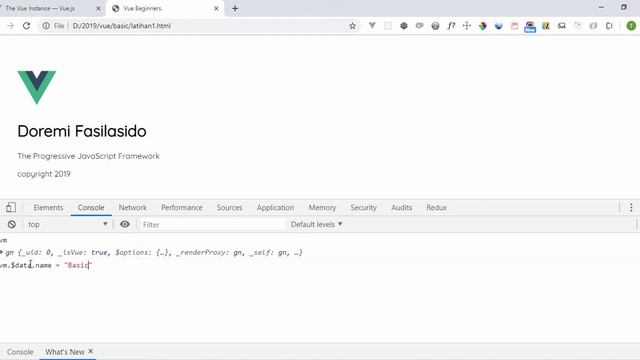Switch to the Memory tab
The image size is (640, 360).
click(322, 207)
